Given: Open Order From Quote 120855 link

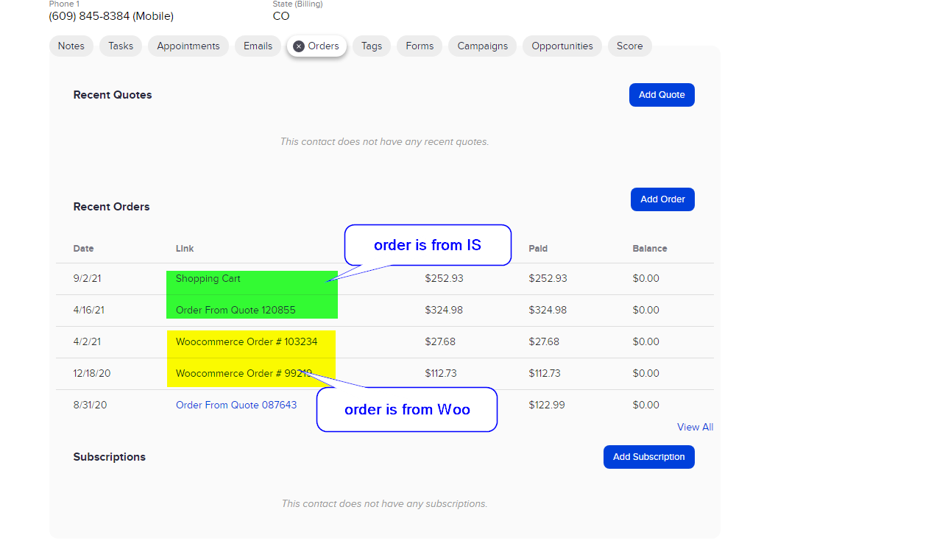Looking at the screenshot, I should 236,311.
